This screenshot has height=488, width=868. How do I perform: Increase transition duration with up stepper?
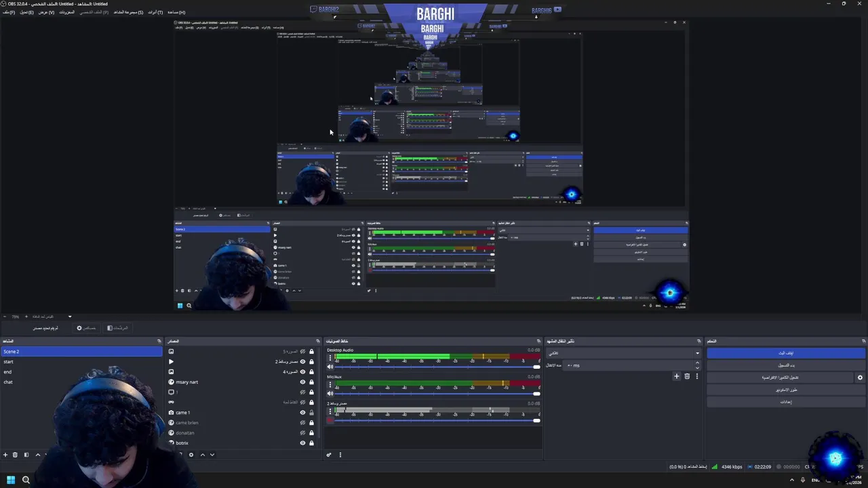tap(697, 363)
